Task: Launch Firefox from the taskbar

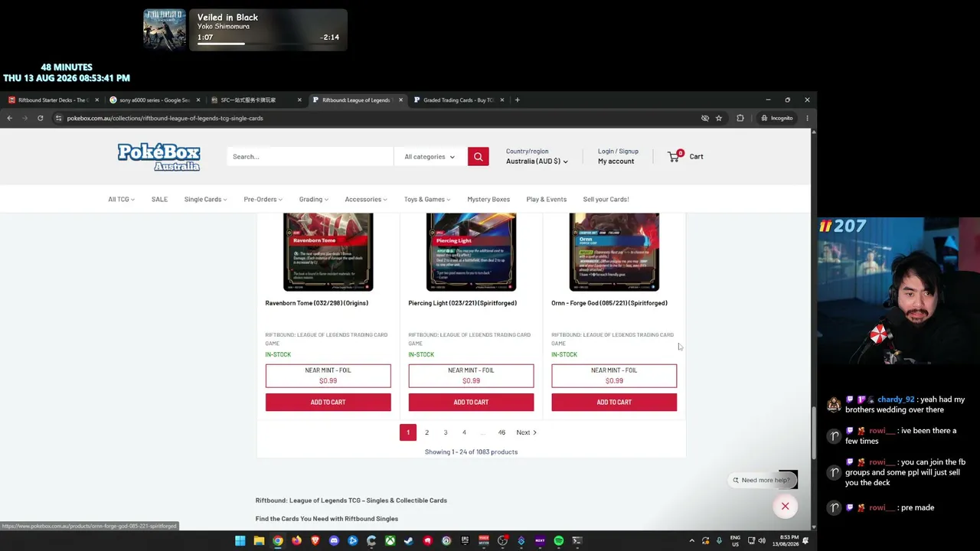Action: tap(296, 541)
